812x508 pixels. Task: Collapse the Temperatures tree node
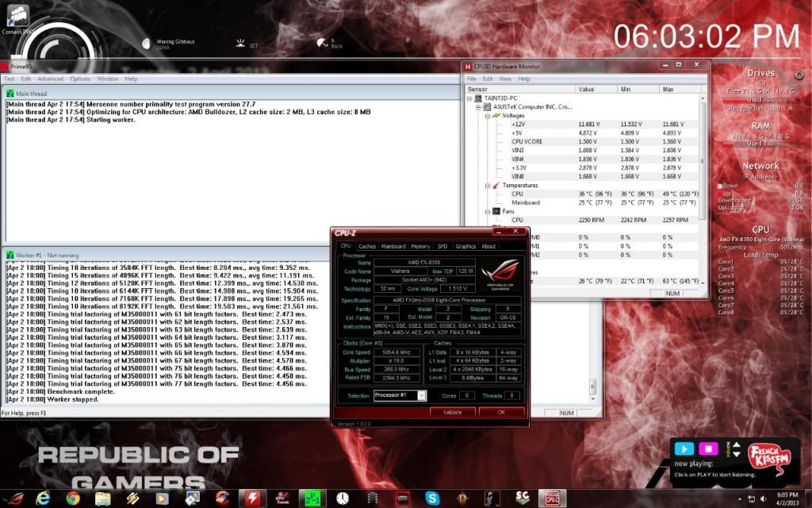(488, 186)
